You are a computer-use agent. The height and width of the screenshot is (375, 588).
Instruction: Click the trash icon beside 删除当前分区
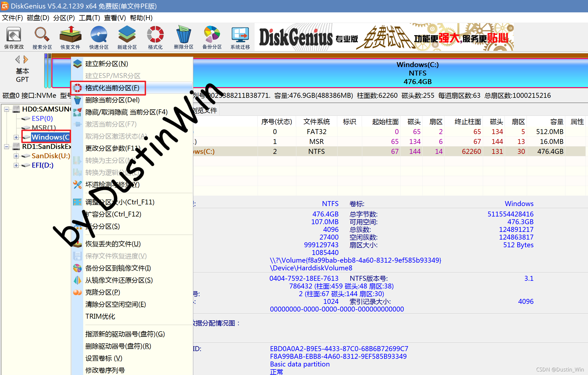tap(77, 100)
